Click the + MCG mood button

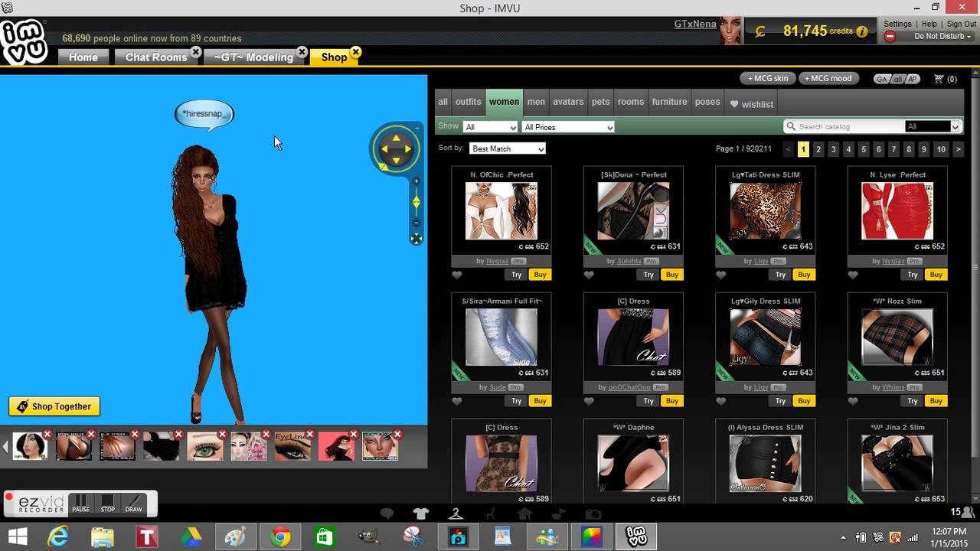coord(828,79)
